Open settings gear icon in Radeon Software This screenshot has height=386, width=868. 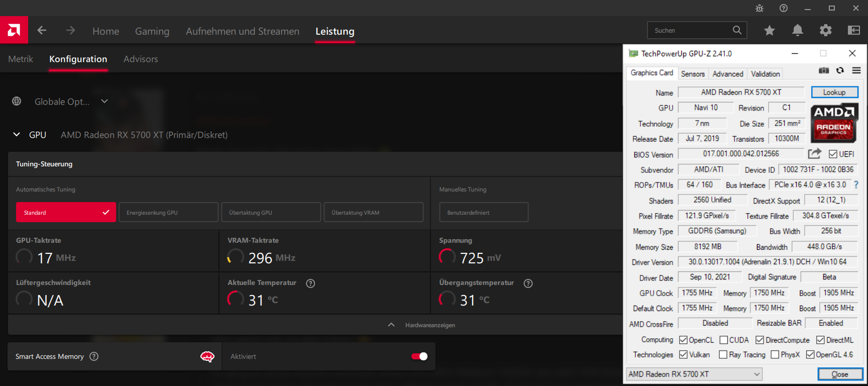point(825,31)
